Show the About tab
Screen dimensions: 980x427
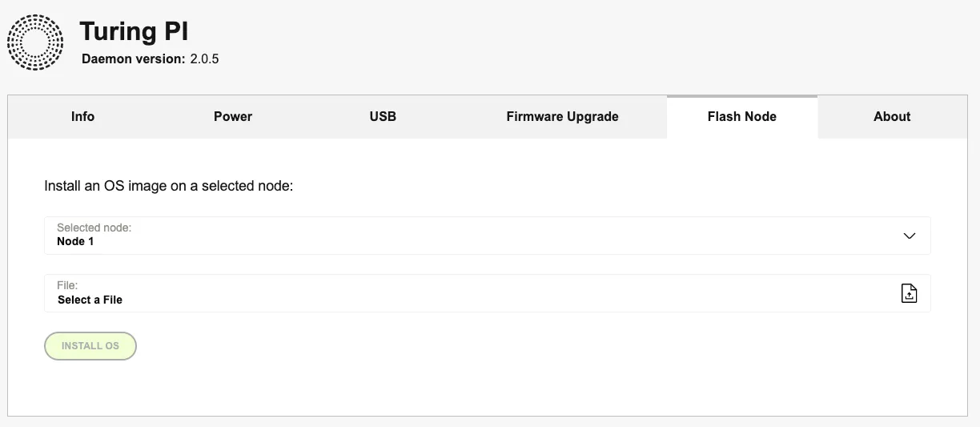pos(892,117)
